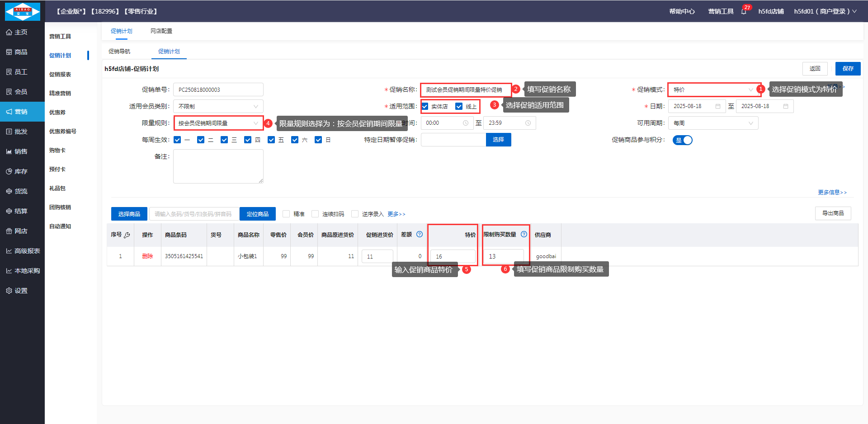
Task: Expand the 适用会员类别 dropdown
Action: click(x=218, y=106)
